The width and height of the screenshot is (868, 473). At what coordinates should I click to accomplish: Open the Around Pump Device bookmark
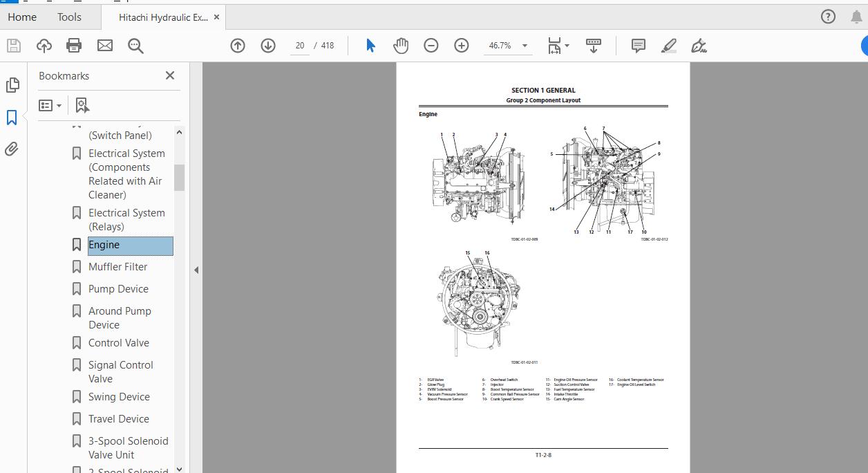tap(120, 318)
